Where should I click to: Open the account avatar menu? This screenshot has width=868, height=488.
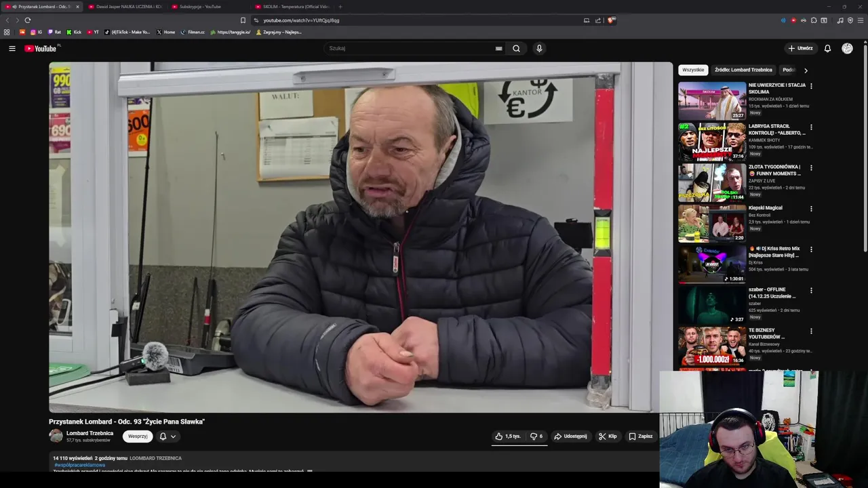click(x=847, y=48)
